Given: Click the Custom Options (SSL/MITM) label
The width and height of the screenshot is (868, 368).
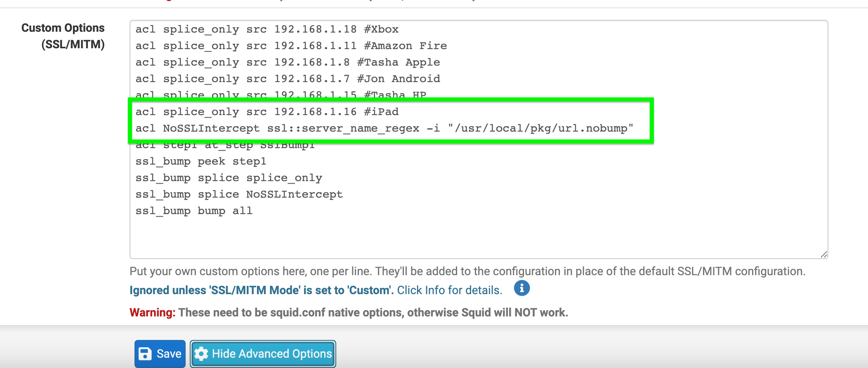Looking at the screenshot, I should 63,36.
